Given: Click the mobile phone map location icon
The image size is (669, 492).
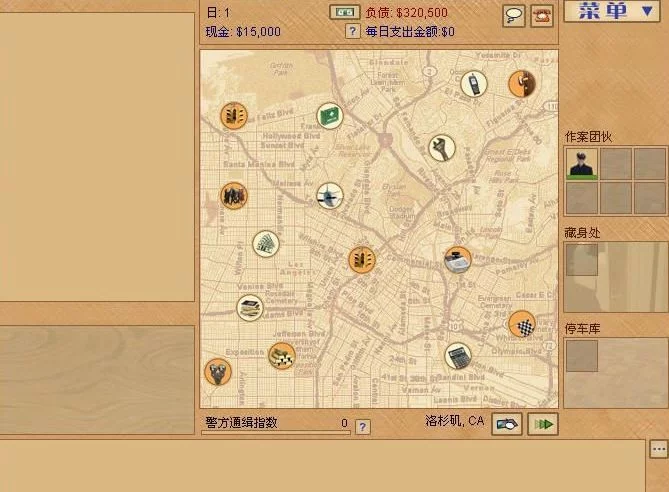Looking at the screenshot, I should (474, 83).
